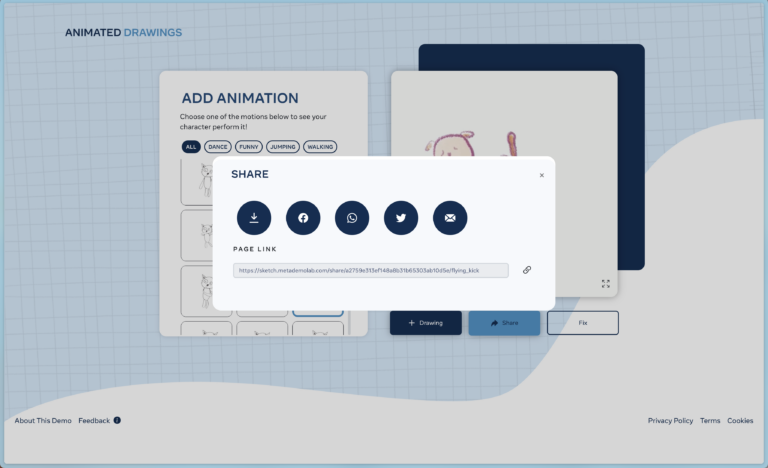Click the Feedback info icon
This screenshot has height=468, width=768.
pos(117,420)
